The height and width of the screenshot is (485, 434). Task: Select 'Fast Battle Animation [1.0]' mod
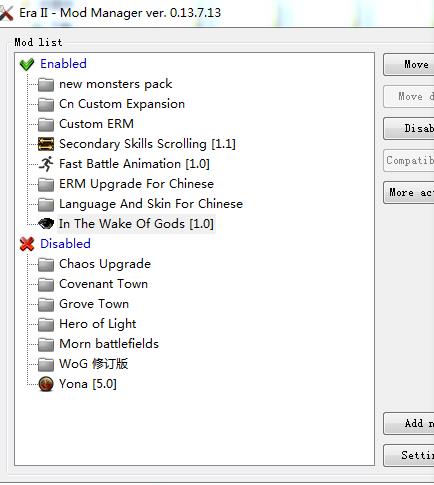pos(134,164)
